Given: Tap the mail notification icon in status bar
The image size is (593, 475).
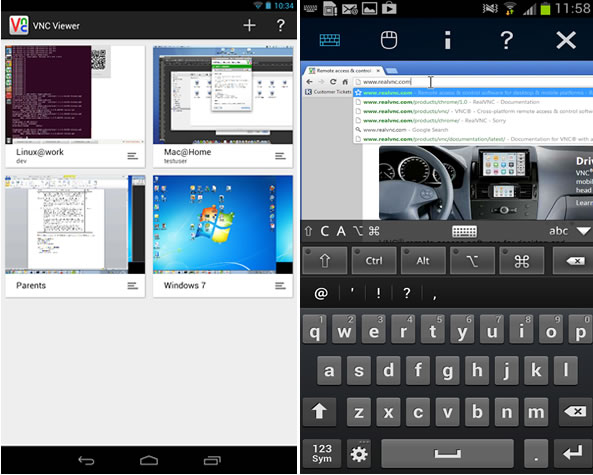Looking at the screenshot, I should (350, 8).
